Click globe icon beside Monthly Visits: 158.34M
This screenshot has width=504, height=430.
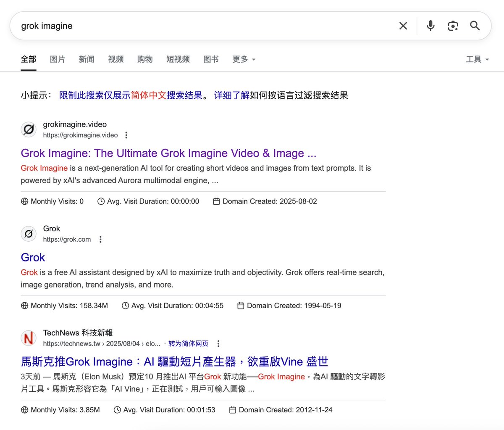click(x=25, y=306)
